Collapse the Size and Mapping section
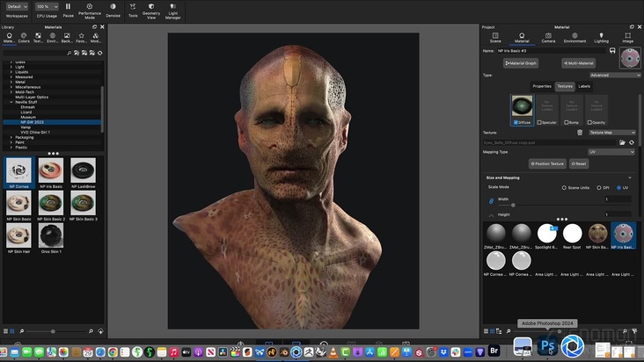 630,177
